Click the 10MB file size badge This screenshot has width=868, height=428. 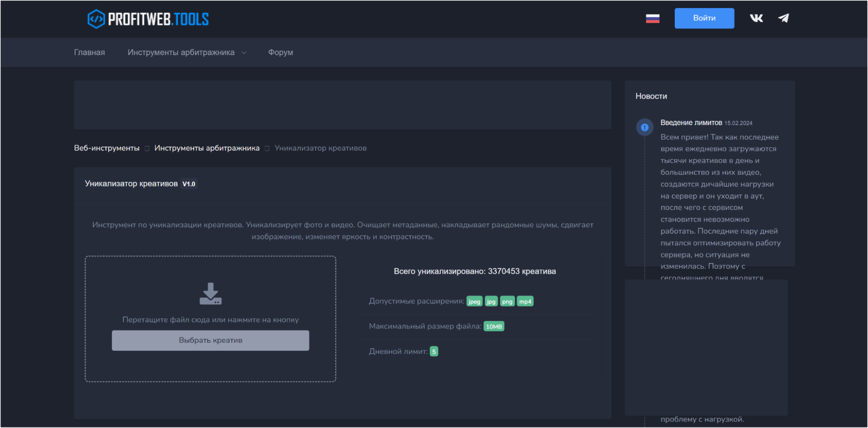click(494, 327)
